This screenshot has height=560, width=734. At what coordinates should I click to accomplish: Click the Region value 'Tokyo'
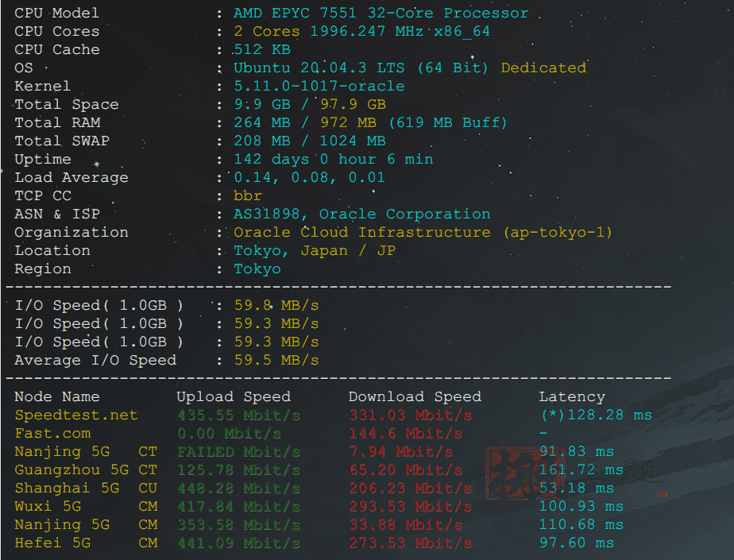click(257, 268)
